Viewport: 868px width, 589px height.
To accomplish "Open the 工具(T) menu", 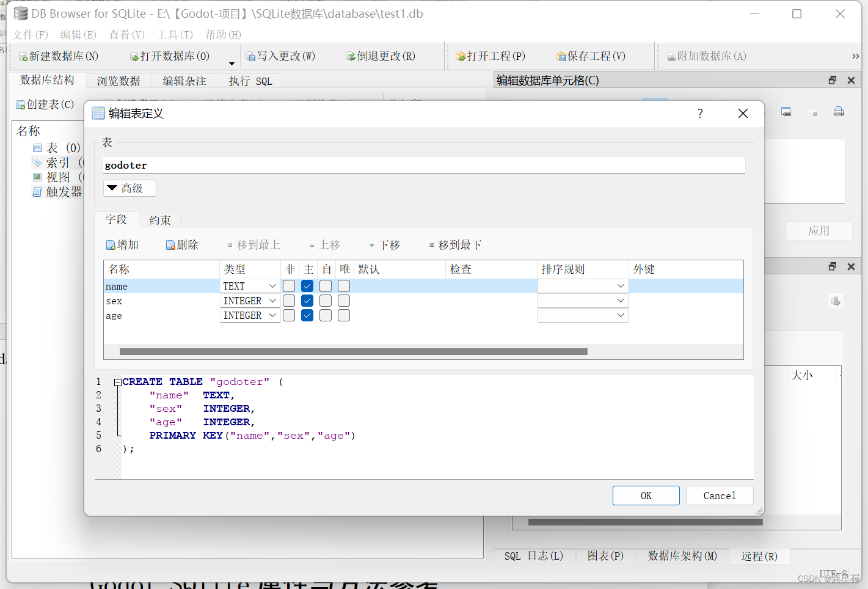I will pos(175,35).
